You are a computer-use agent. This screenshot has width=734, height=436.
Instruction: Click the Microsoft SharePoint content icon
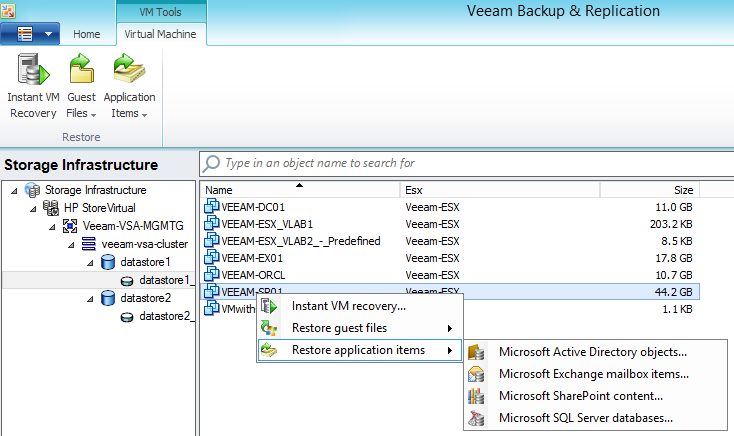[x=477, y=396]
